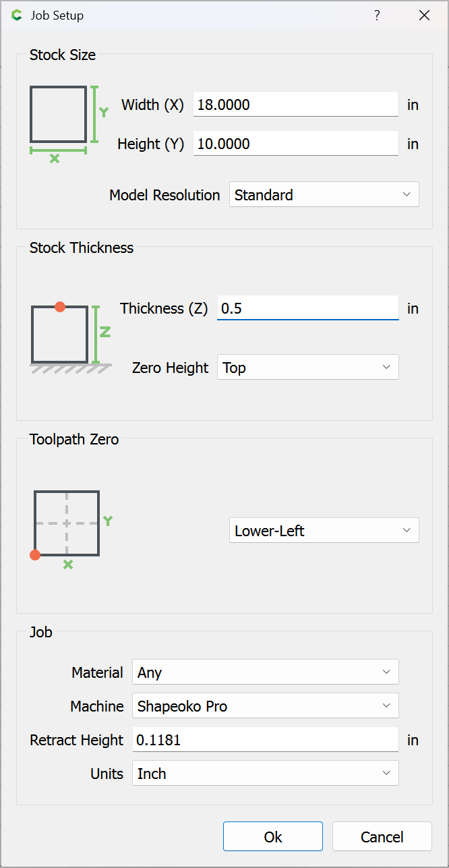Choose a machine from Shapeoko Pro dropdown
This screenshot has height=868, width=449.
[x=266, y=706]
